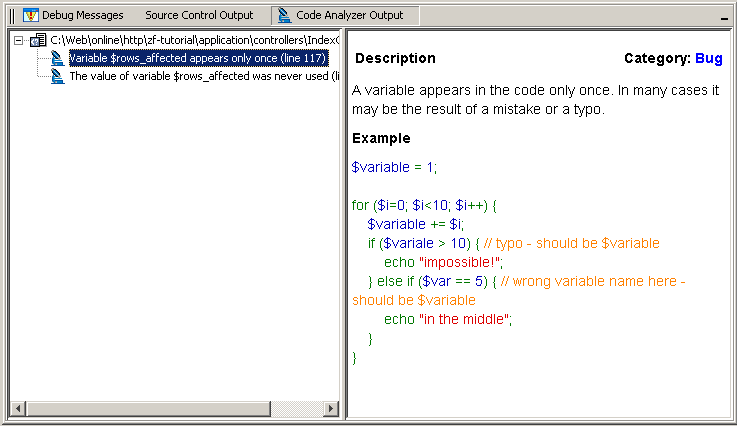Click the Debug Messages tab icon

31,16
